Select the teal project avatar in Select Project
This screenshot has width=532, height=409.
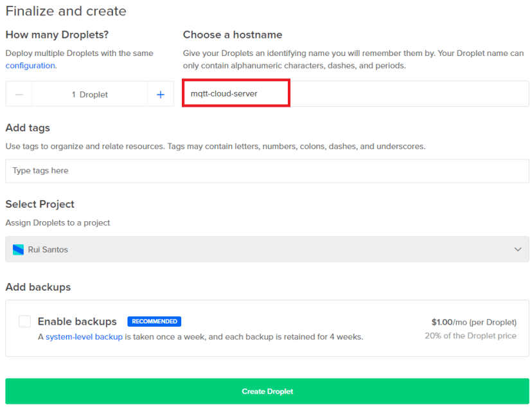(x=17, y=249)
